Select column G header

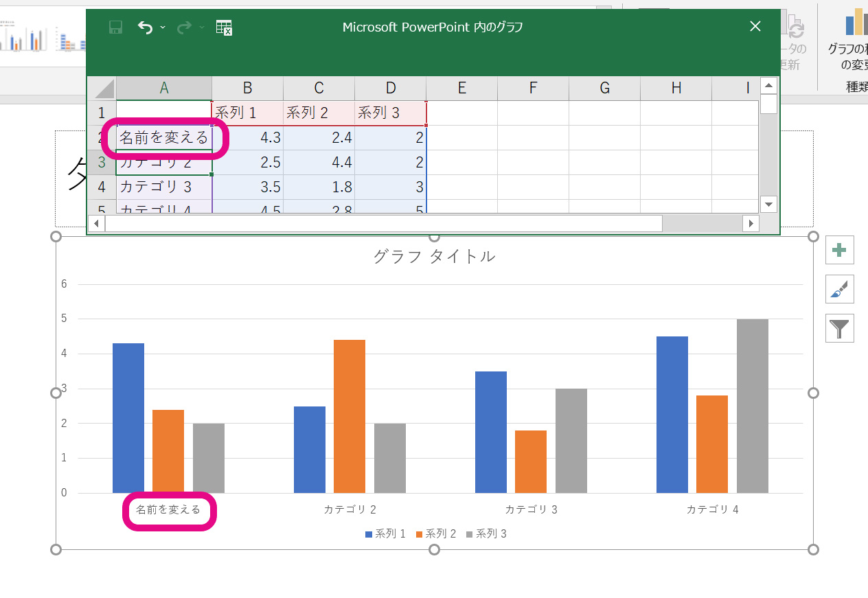point(604,88)
